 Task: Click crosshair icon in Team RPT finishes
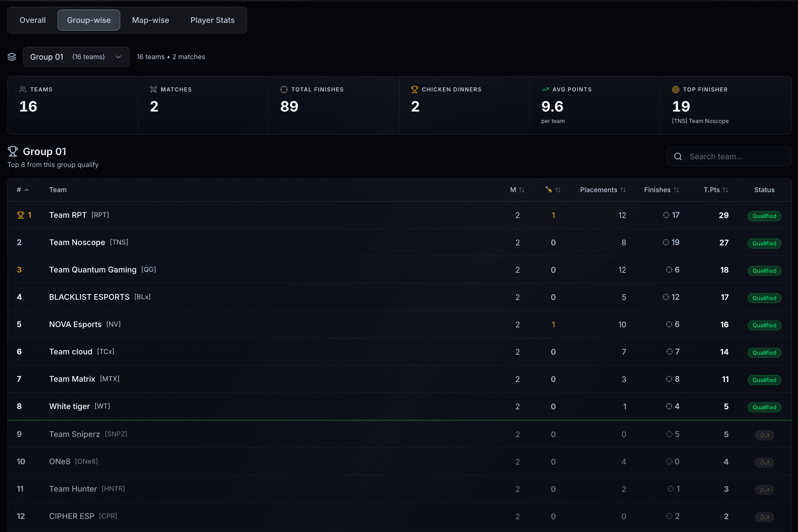[666, 215]
